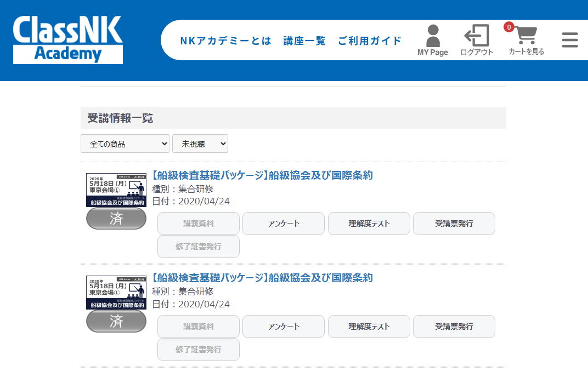
Task: Click 理解度テスト button of first course
Action: (369, 224)
